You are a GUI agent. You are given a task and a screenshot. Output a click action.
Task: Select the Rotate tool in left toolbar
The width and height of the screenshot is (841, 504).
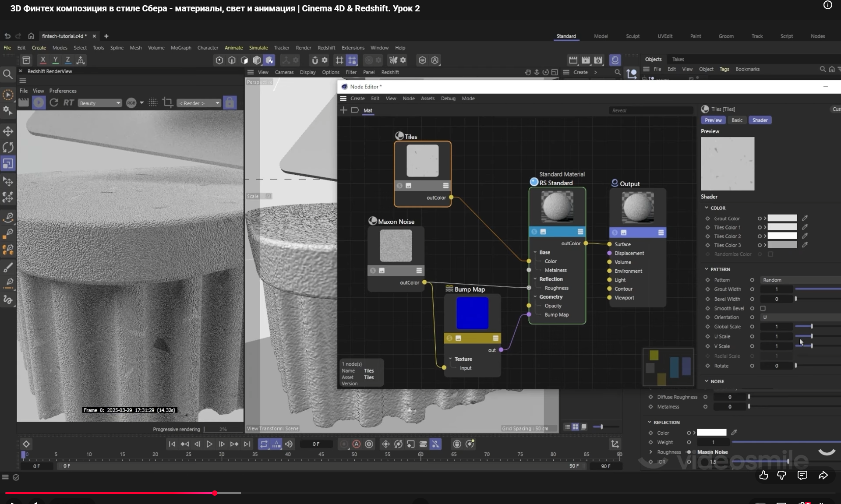click(x=8, y=147)
